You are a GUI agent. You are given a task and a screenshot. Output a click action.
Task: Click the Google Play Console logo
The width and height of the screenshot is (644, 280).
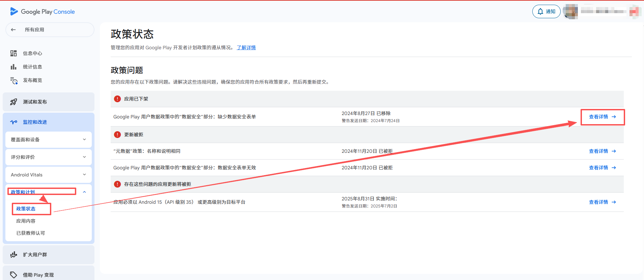click(x=43, y=11)
